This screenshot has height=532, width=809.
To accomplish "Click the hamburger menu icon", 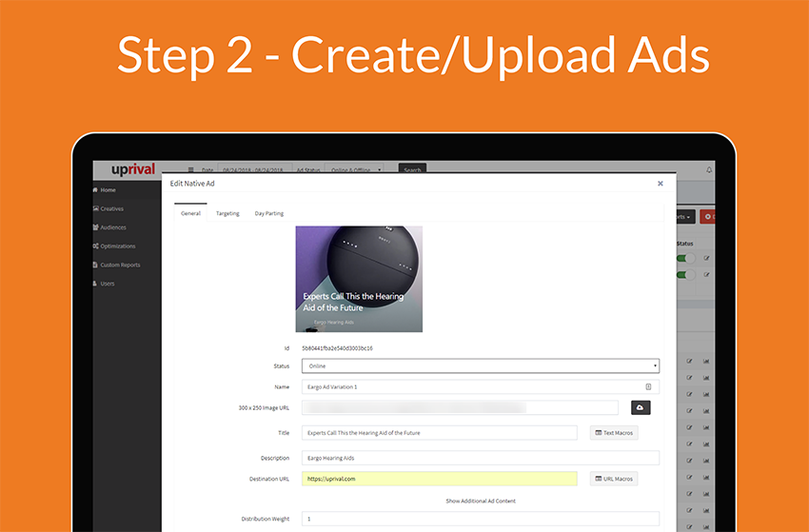I will click(x=191, y=169).
